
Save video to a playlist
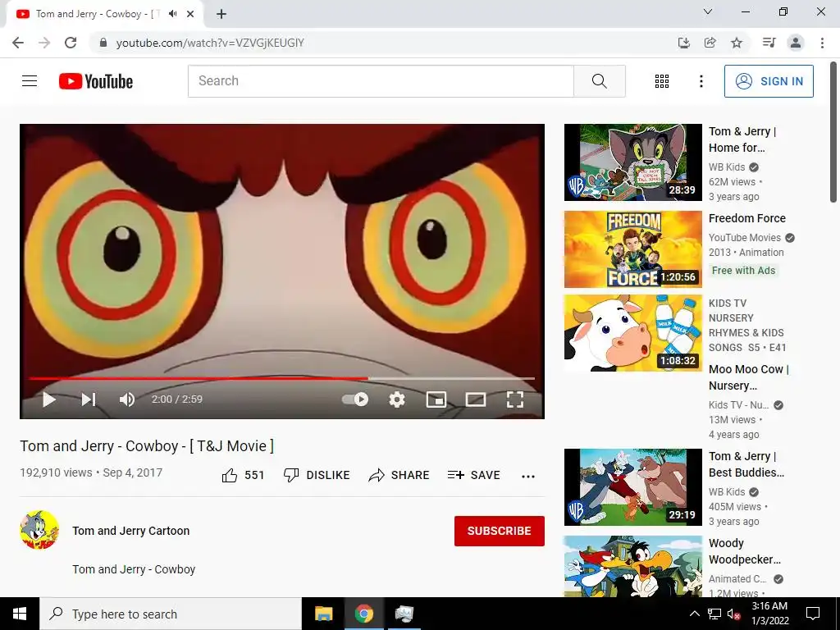(x=473, y=475)
